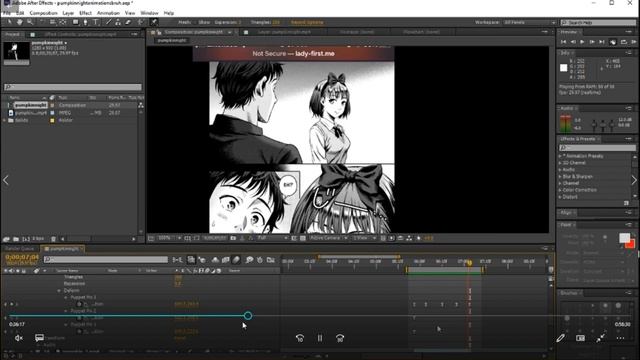The image size is (640, 360).
Task: Expand the Distort effects category
Action: point(560,197)
